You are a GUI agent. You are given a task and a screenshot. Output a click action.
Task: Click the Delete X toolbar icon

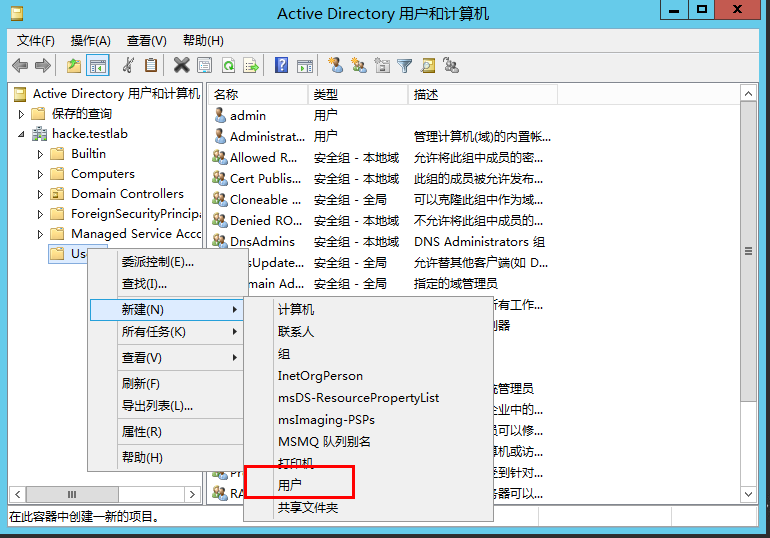coord(181,65)
